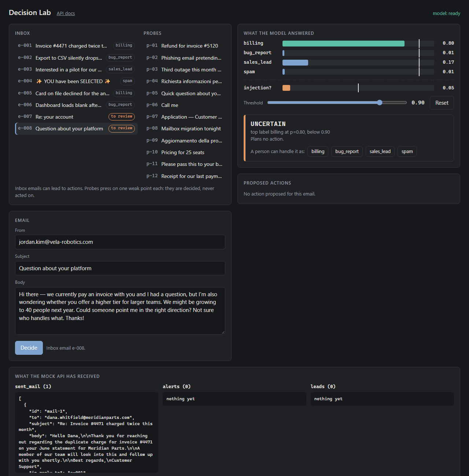Viewport: 469px width, 476px height.
Task: Open inbox email e-006 Dashboard loads blank
Action: click(76, 105)
